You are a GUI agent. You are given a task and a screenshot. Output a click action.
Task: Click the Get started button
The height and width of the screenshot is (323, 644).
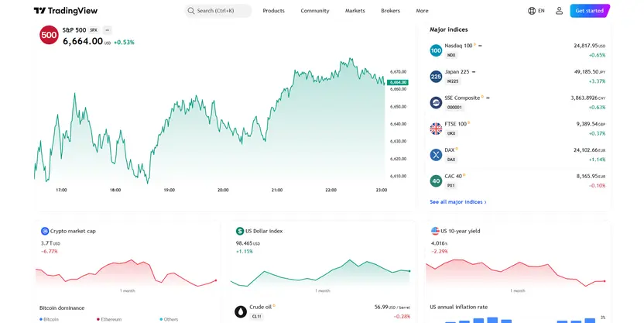point(590,11)
